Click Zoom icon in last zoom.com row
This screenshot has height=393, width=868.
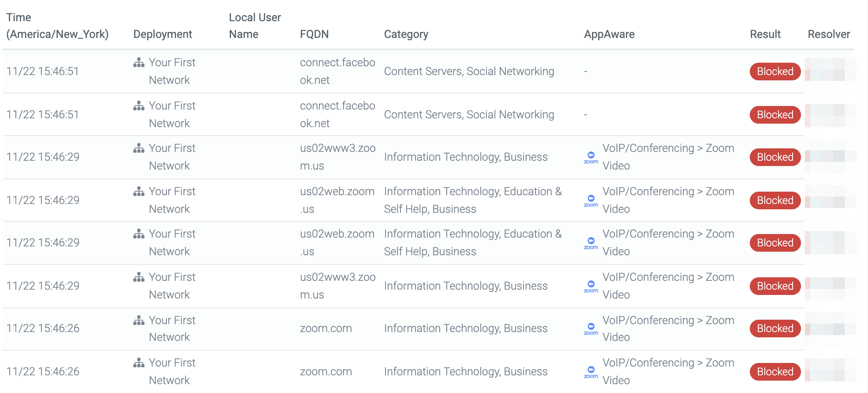591,372
